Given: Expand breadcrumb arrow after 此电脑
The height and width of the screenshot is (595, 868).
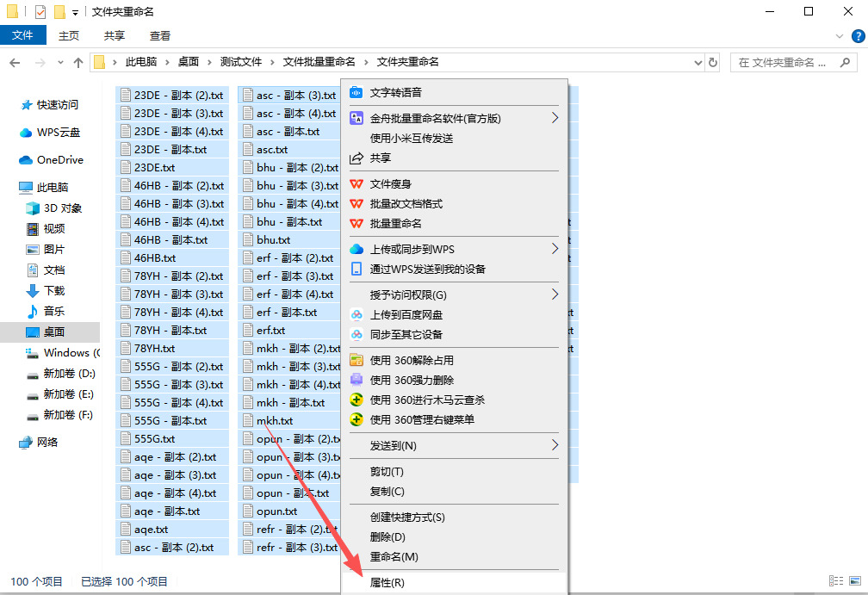Looking at the screenshot, I should click(x=168, y=62).
